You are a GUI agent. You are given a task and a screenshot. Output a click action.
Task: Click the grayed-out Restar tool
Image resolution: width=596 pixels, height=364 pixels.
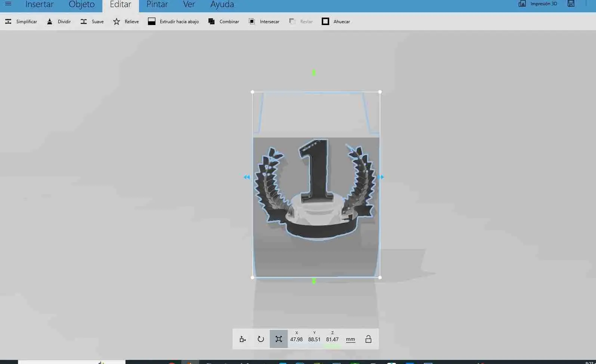[301, 22]
